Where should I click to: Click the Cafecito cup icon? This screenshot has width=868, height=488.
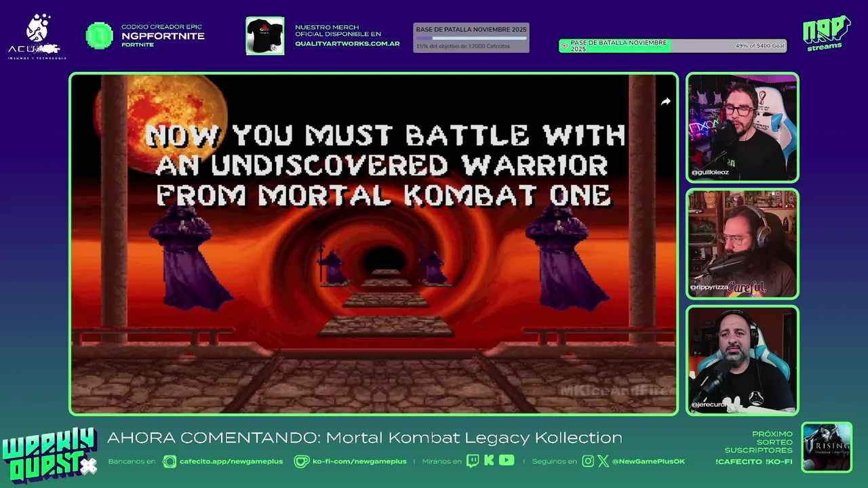tap(170, 462)
